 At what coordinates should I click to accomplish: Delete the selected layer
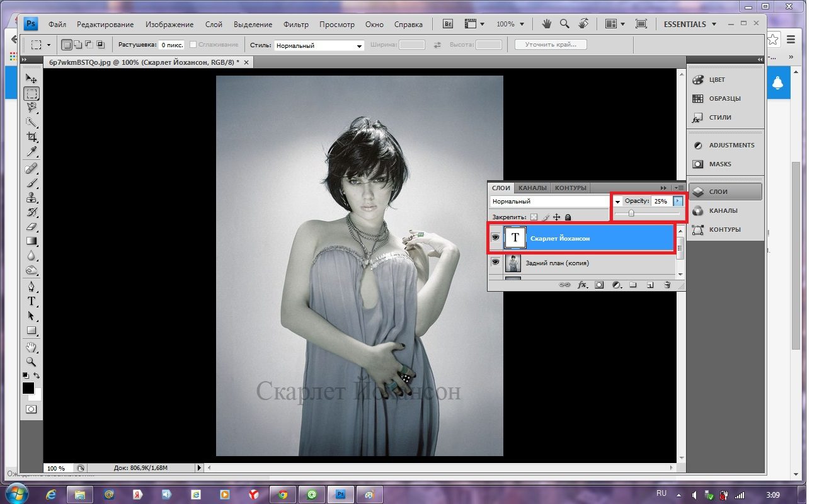coord(667,285)
